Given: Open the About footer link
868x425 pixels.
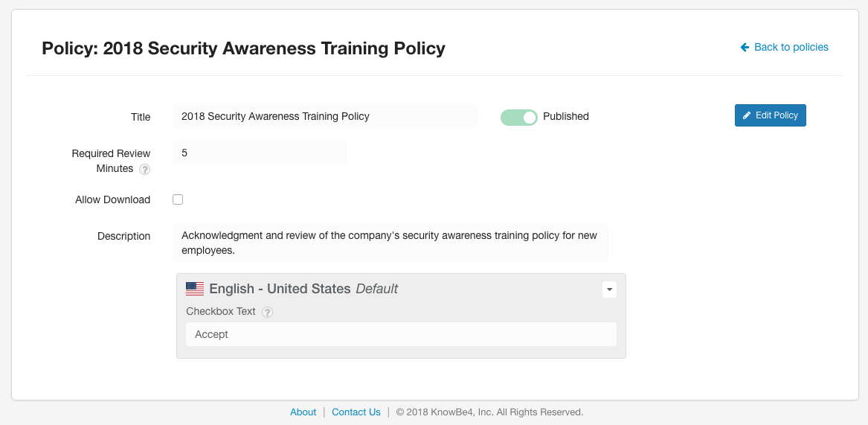Looking at the screenshot, I should tap(303, 412).
